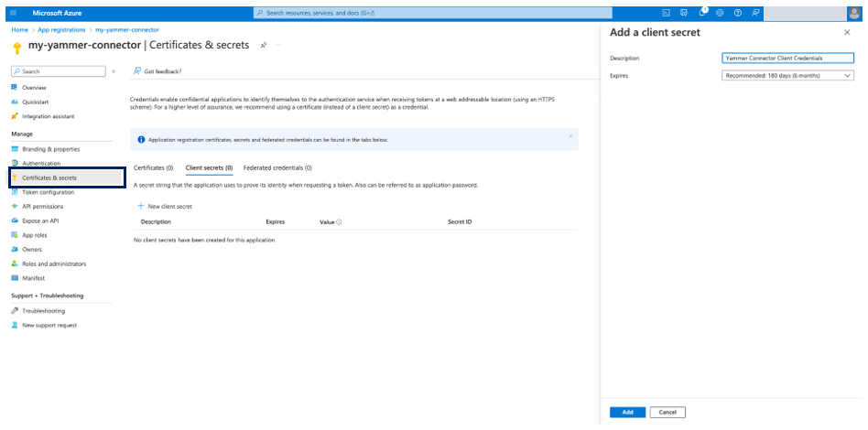This screenshot has height=430, width=868.
Task: Click the Cancel button
Action: (x=667, y=413)
